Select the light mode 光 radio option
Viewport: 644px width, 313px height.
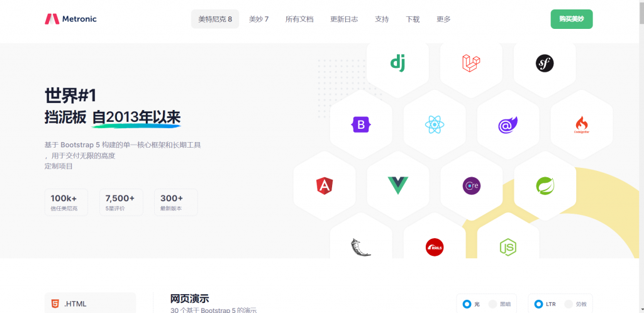(x=467, y=304)
